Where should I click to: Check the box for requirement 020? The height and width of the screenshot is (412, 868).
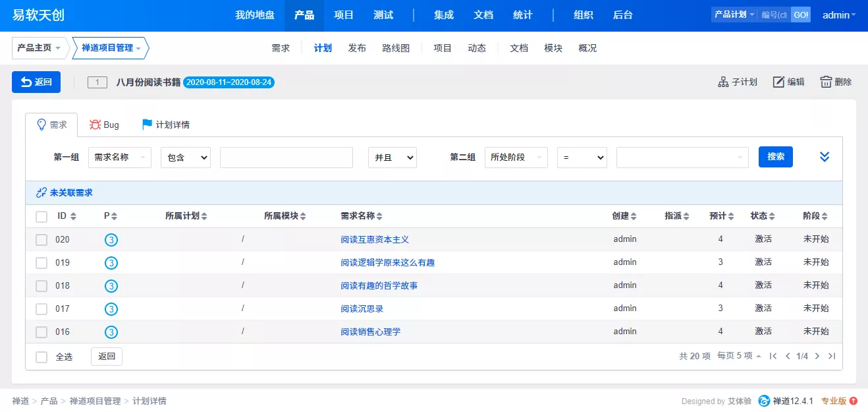pyautogui.click(x=41, y=240)
